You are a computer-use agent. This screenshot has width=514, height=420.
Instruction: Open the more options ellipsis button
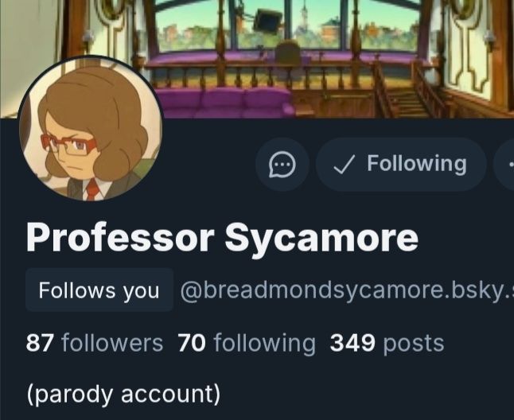(x=504, y=165)
